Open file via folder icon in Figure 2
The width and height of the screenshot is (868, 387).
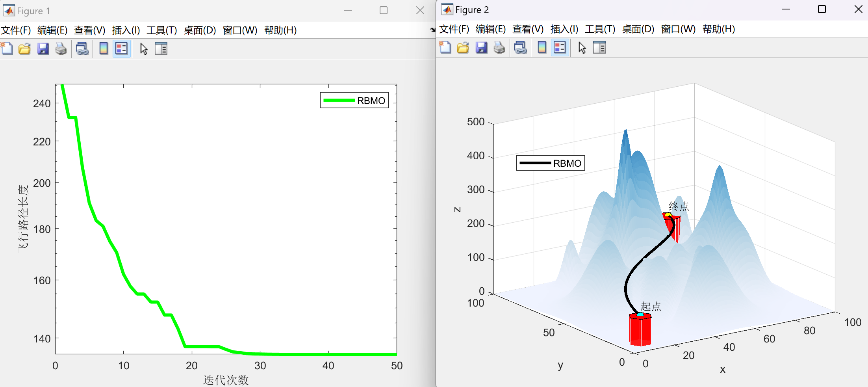pos(463,48)
